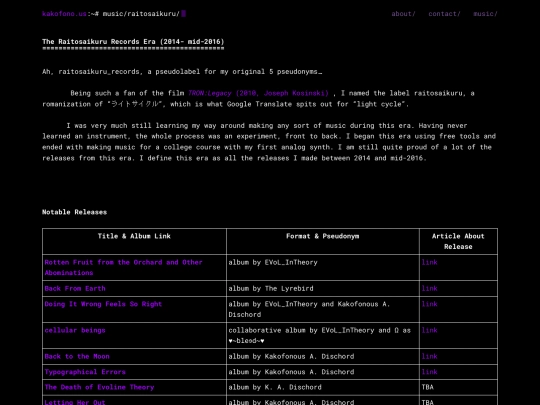Open the Back to the Moon album link
540x405 pixels.
(77, 356)
